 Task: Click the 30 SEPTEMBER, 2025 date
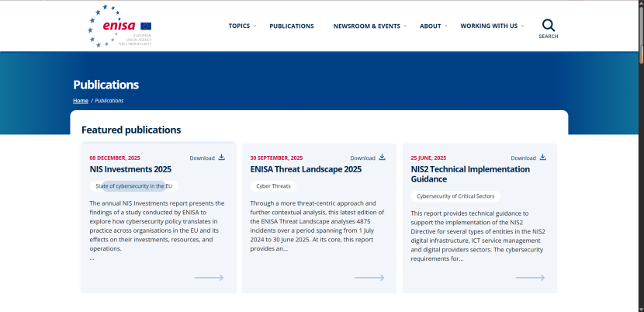coord(276,158)
